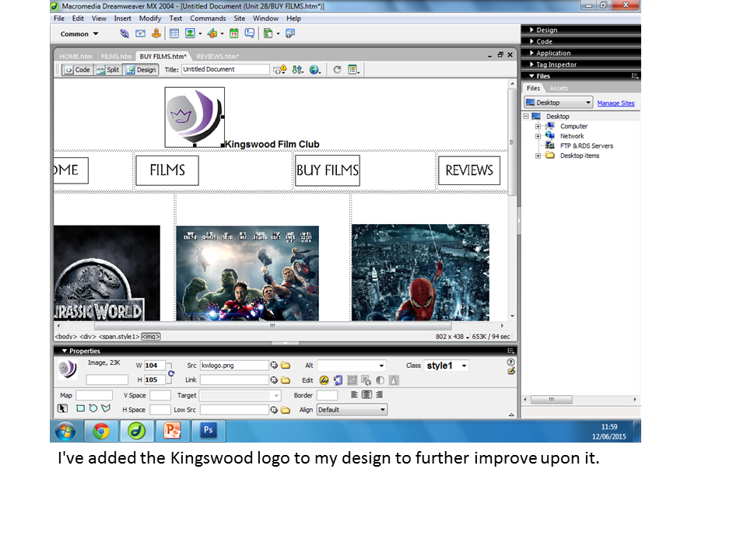Click the Manage Sites link
Screen dimensions: 747x560
click(x=615, y=103)
